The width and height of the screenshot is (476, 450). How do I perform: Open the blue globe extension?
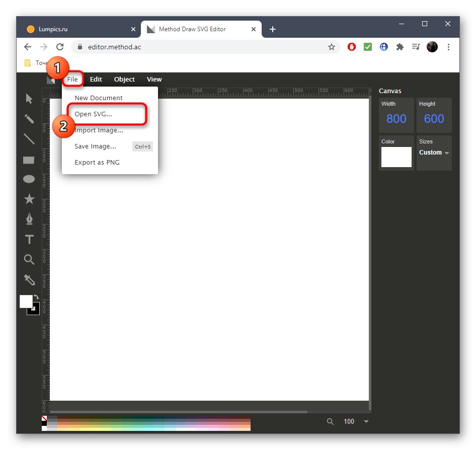(384, 47)
